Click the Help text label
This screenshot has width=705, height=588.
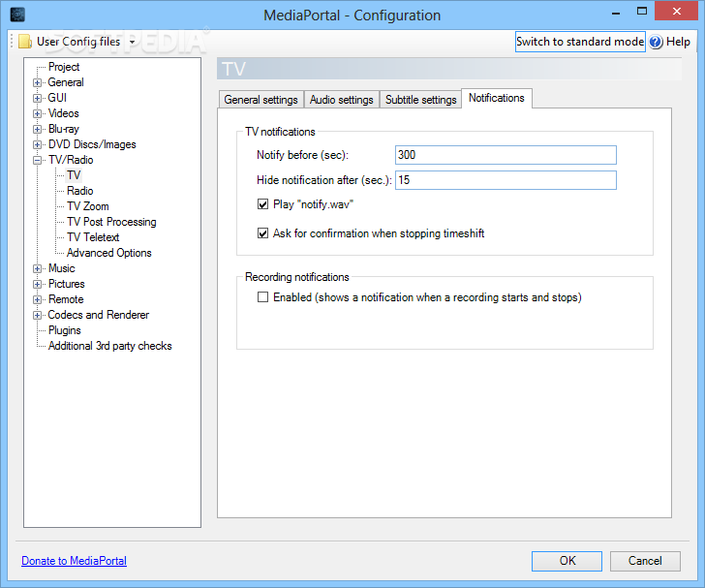tap(678, 42)
